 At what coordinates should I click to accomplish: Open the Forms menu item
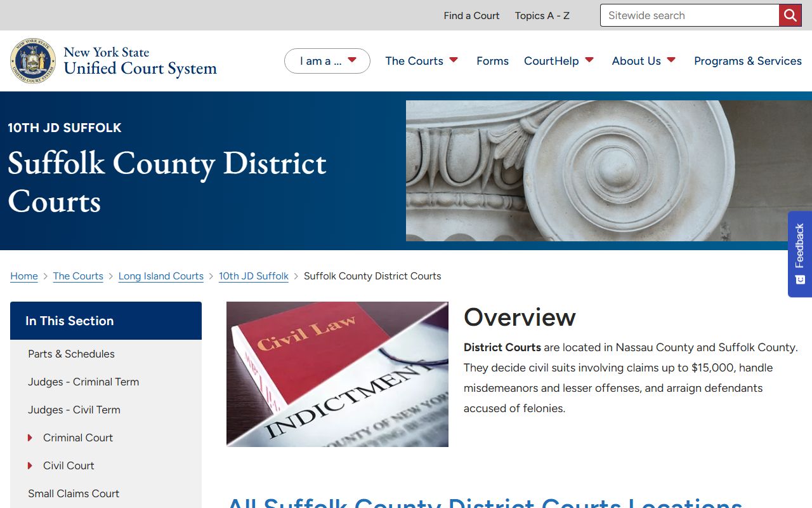click(x=492, y=61)
